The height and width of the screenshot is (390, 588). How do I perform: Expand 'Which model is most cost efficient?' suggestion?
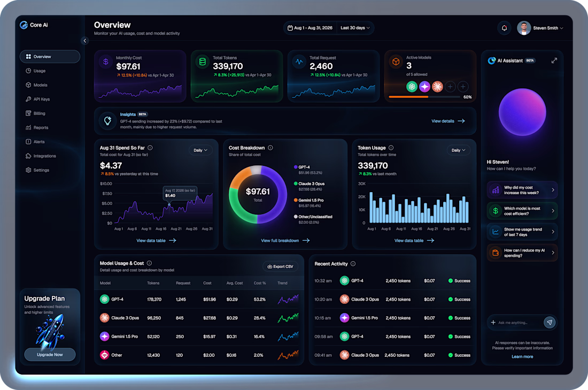pyautogui.click(x=522, y=211)
